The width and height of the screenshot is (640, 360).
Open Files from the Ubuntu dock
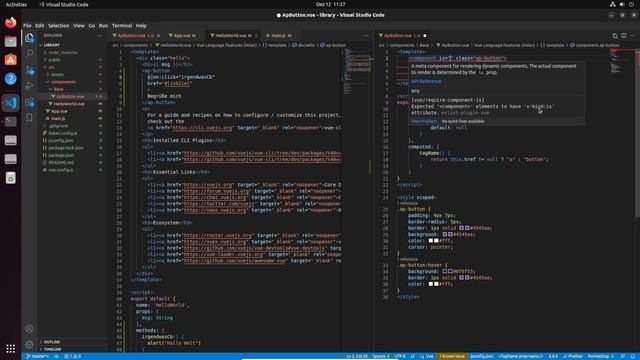(x=11, y=41)
